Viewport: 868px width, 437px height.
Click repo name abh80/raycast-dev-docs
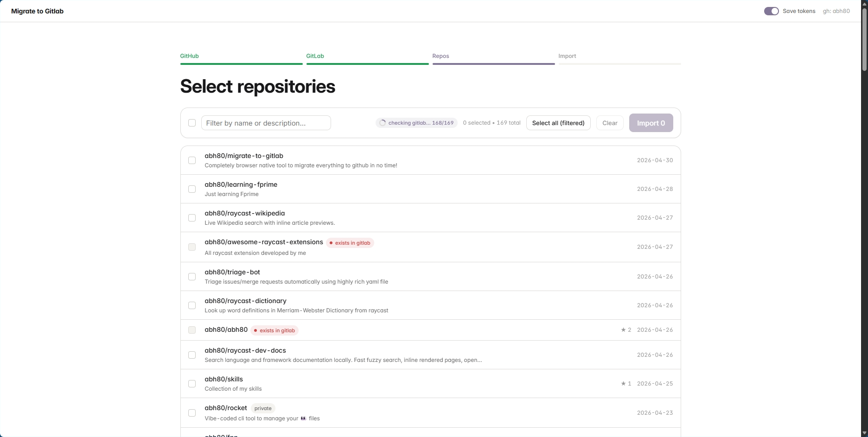click(245, 350)
